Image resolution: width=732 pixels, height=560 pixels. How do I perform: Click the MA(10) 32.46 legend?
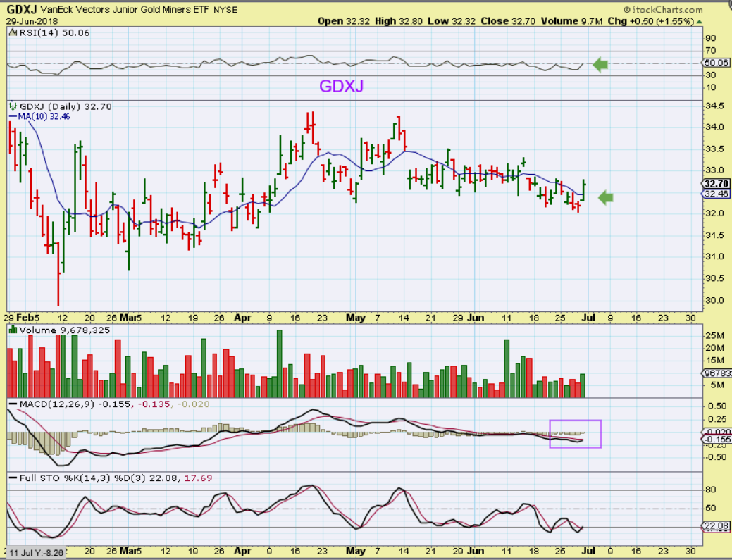point(44,116)
